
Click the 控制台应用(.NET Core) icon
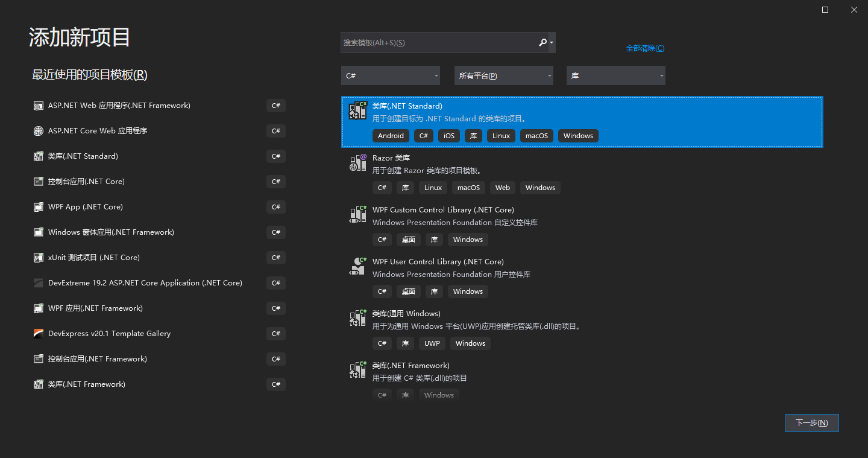click(39, 182)
